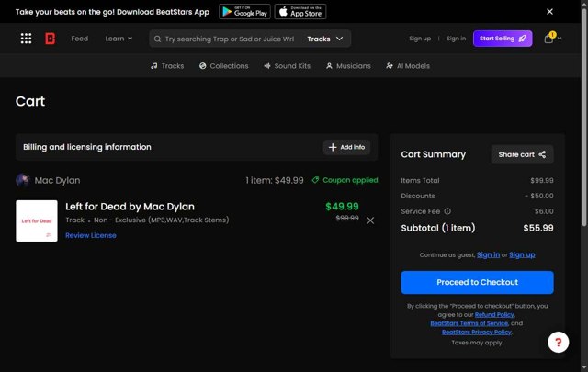Click the Service Fee info icon

tap(447, 211)
